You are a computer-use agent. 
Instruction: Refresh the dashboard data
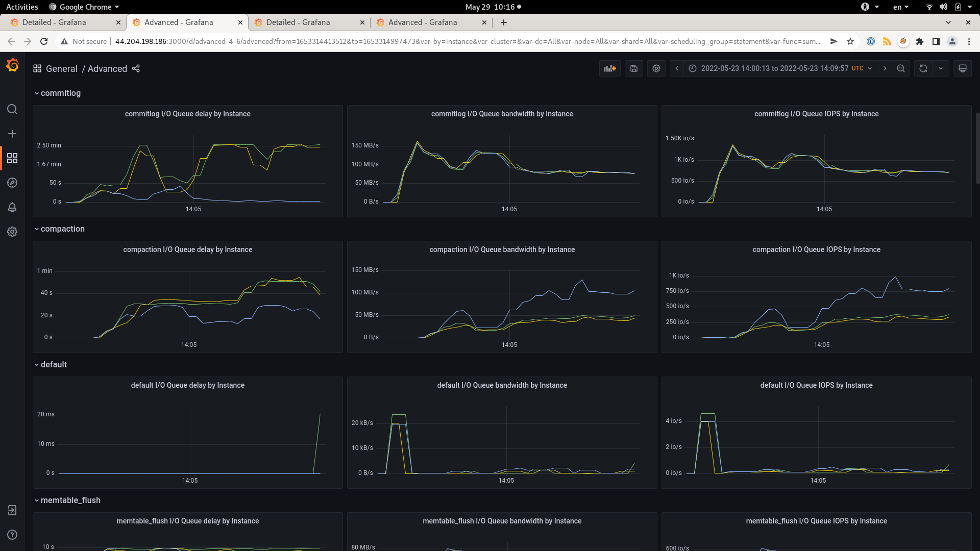coord(923,68)
